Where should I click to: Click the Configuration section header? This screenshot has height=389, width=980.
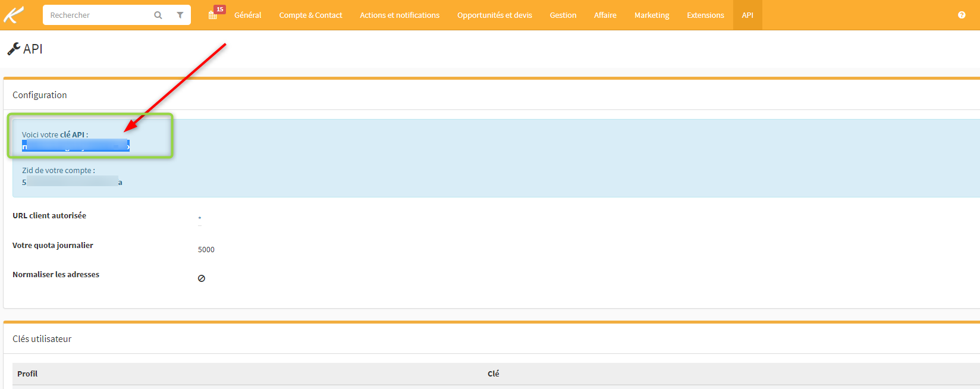pos(40,95)
